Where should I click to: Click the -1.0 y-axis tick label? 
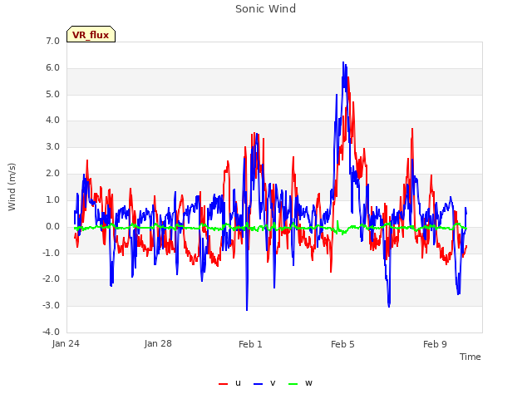[x=51, y=253]
